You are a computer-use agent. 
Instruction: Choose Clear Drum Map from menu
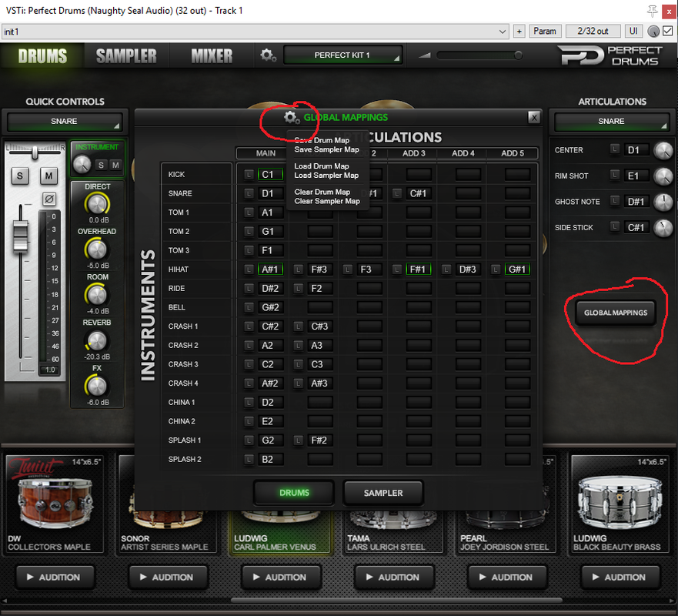pyautogui.click(x=322, y=192)
